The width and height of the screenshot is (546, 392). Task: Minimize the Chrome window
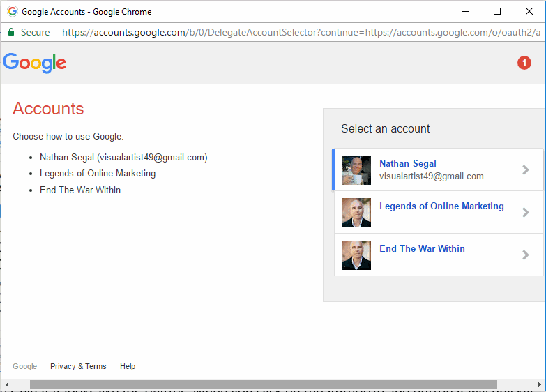pyautogui.click(x=466, y=11)
